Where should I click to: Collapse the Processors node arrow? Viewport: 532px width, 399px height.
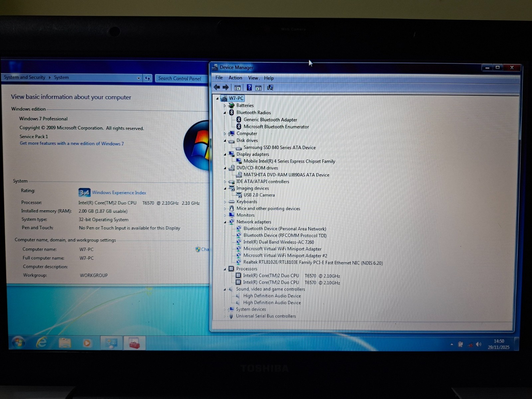point(225,269)
